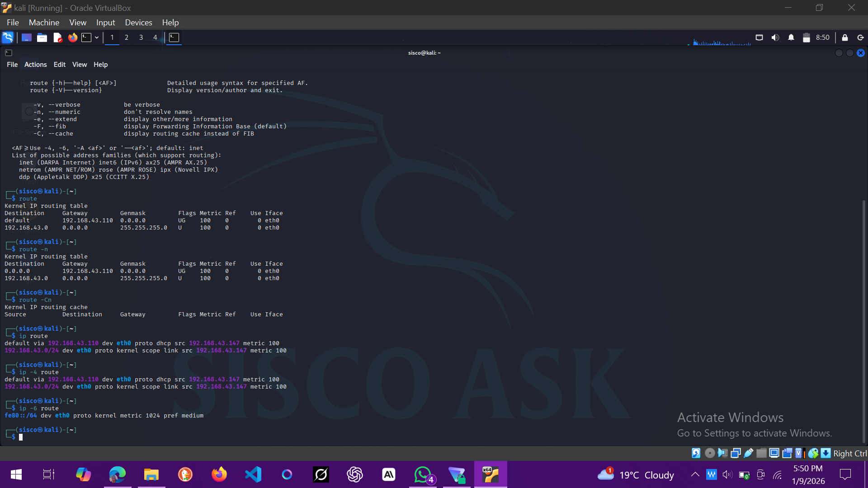Open VirtualBox File menu
The image size is (868, 488).
pos(13,23)
